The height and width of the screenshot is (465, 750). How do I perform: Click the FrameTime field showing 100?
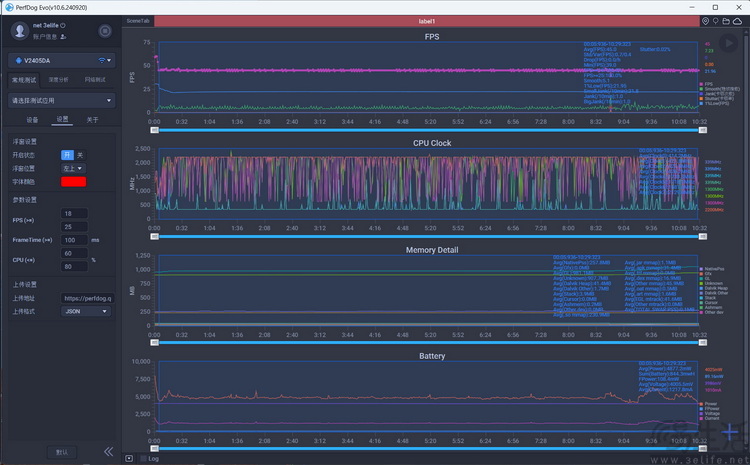74,240
